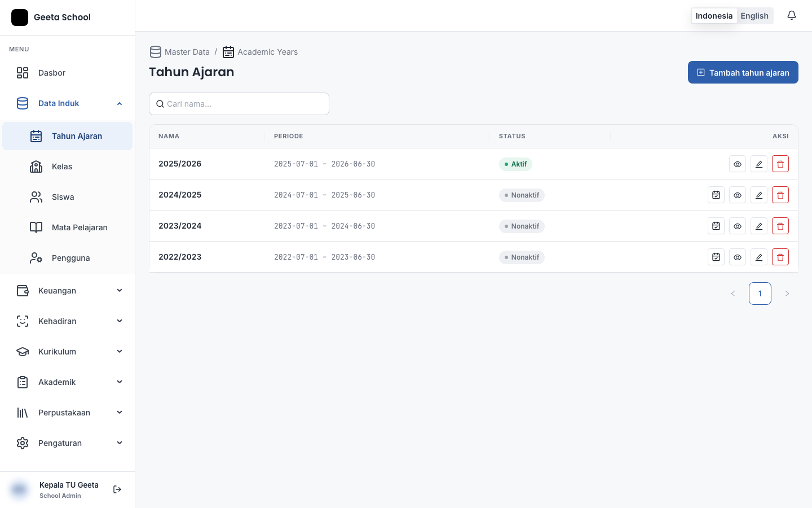Expand the Keuangan menu
812x508 pixels.
(x=68, y=291)
